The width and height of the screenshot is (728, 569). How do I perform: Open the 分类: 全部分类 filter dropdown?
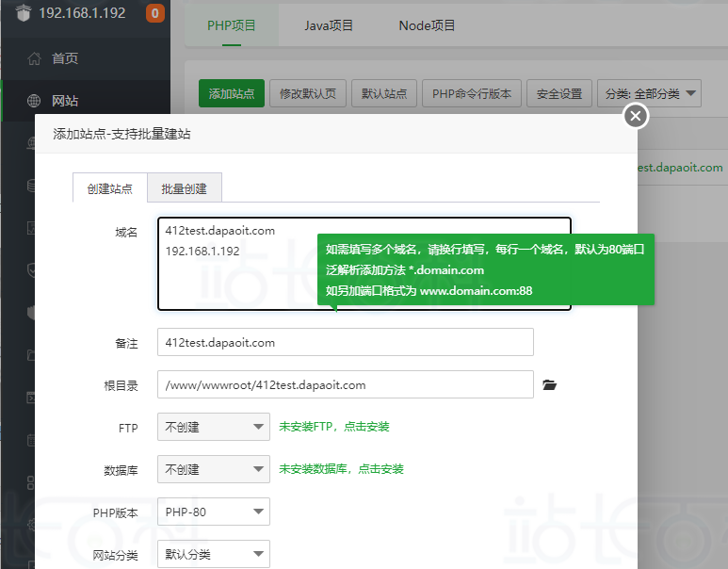point(650,93)
